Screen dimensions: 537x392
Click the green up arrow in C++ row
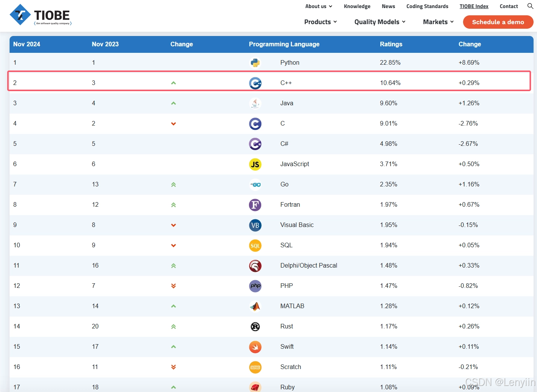pyautogui.click(x=174, y=83)
